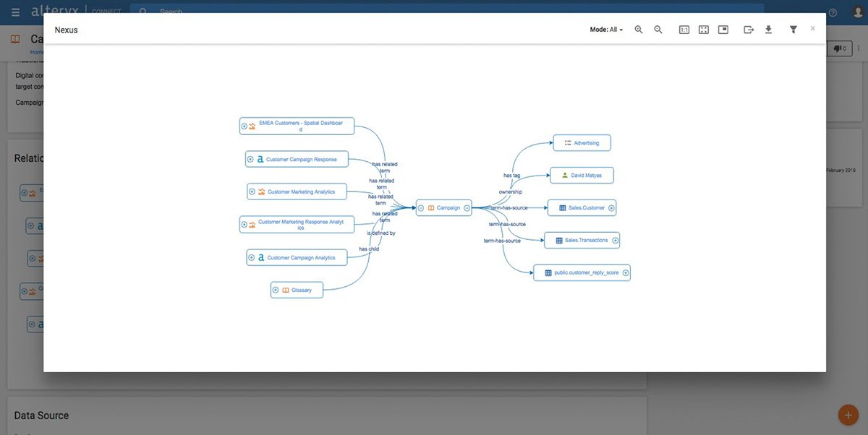This screenshot has height=435, width=868.
Task: Zoom in on the Nexus diagram
Action: pos(639,30)
